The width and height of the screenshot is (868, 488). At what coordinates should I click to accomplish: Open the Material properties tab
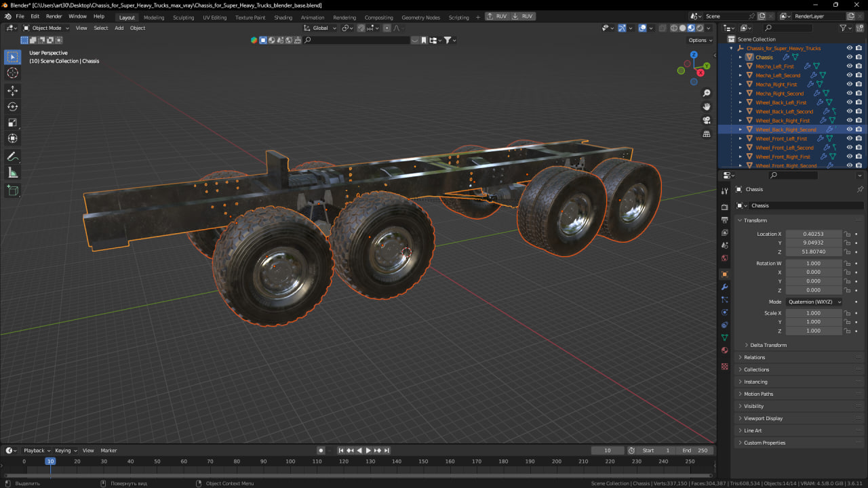724,350
